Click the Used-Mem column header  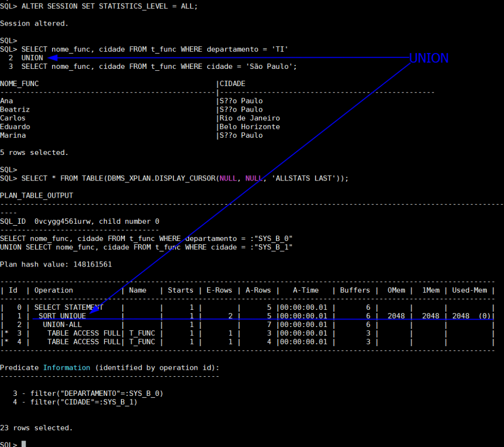click(473, 290)
